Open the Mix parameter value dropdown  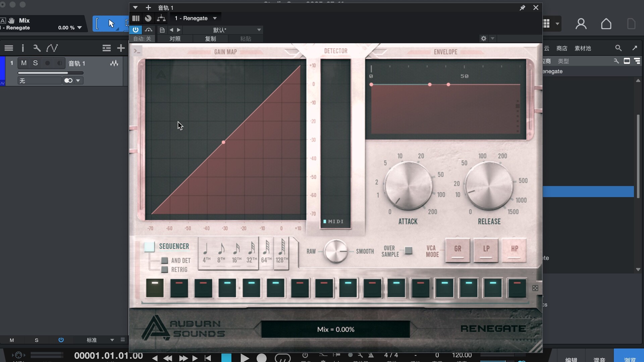(x=79, y=28)
